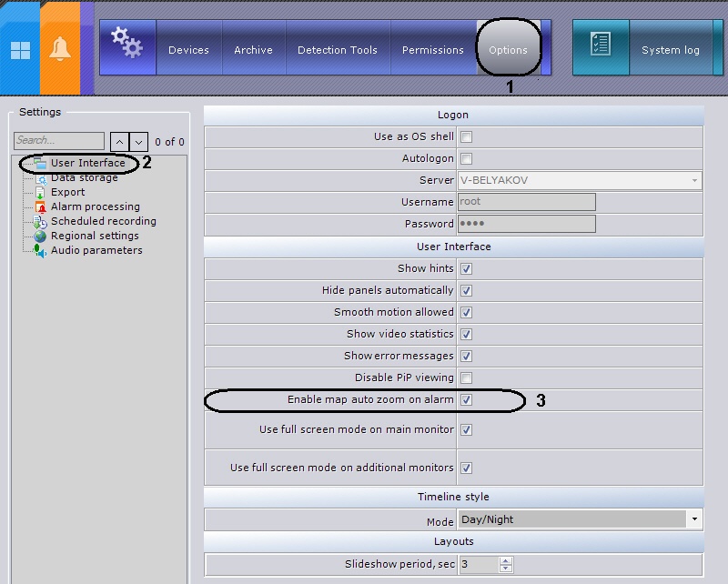Select Audio parameters speaker icon

click(x=40, y=251)
